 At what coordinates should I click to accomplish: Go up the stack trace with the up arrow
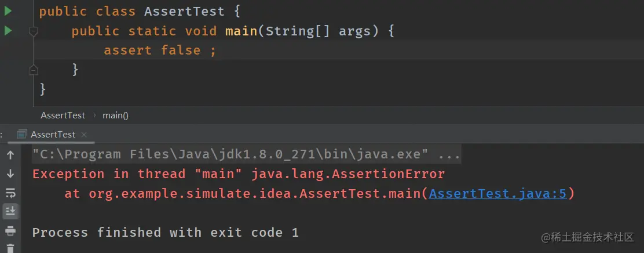coord(10,155)
